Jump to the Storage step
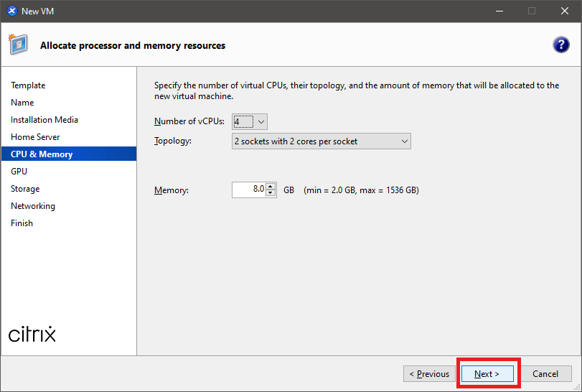The width and height of the screenshot is (582, 392). click(x=25, y=189)
